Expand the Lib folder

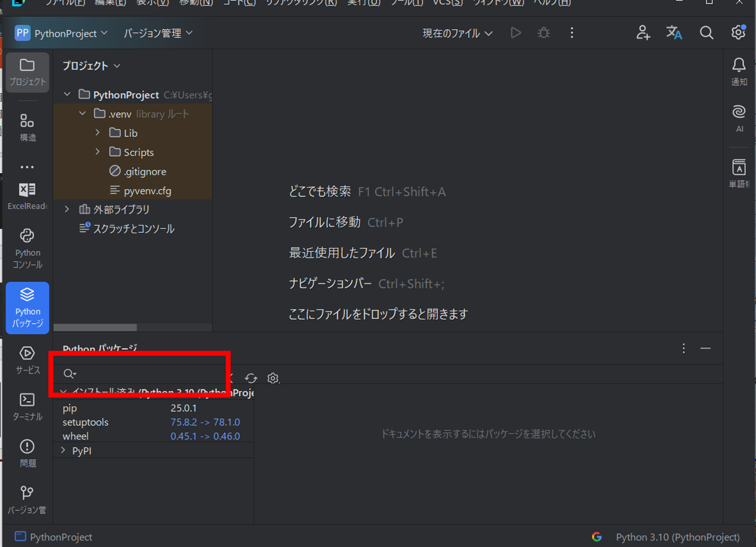[x=98, y=133]
